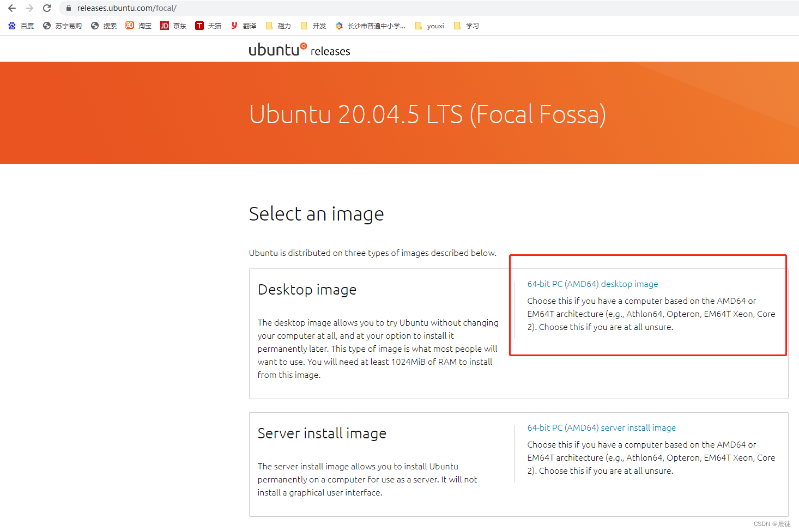Click the server install image description paragraph
This screenshot has height=532, width=799.
(x=367, y=479)
